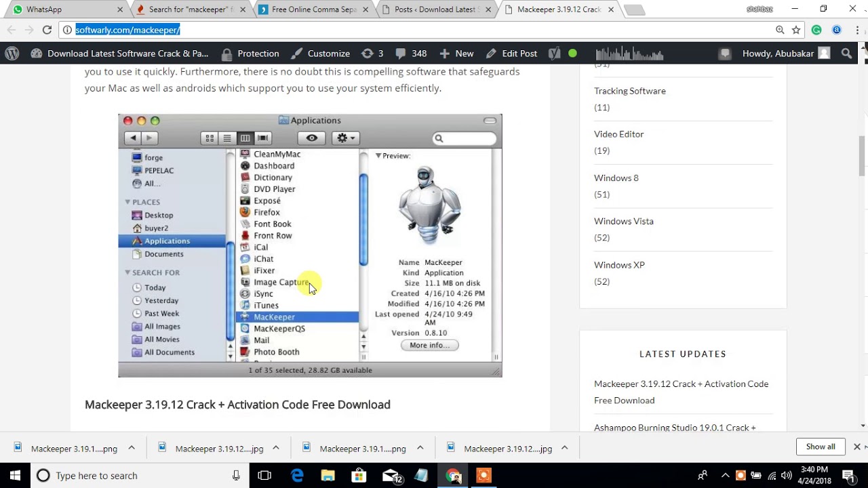Open the site stats graph in admin bar
Image resolution: width=868 pixels, height=488 pixels.
(x=629, y=54)
